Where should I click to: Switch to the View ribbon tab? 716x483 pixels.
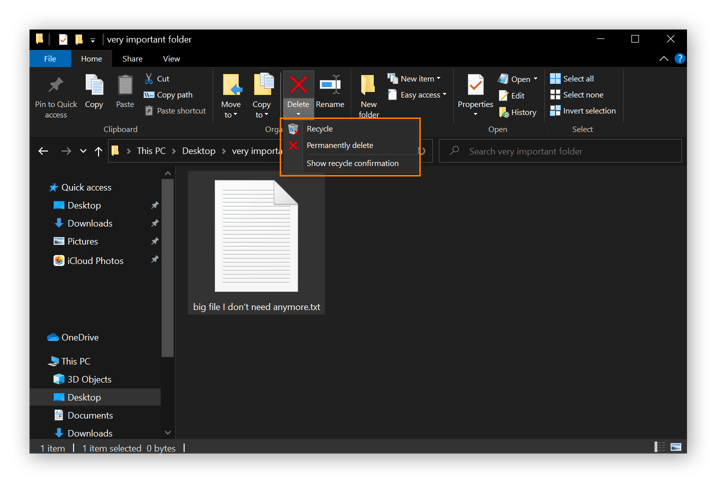point(171,59)
